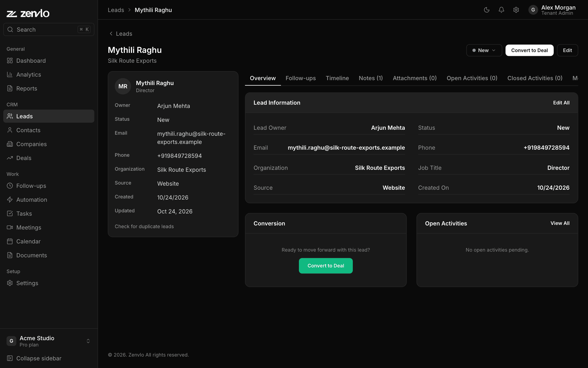
Task: Open Calendar from sidebar
Action: pos(49,241)
